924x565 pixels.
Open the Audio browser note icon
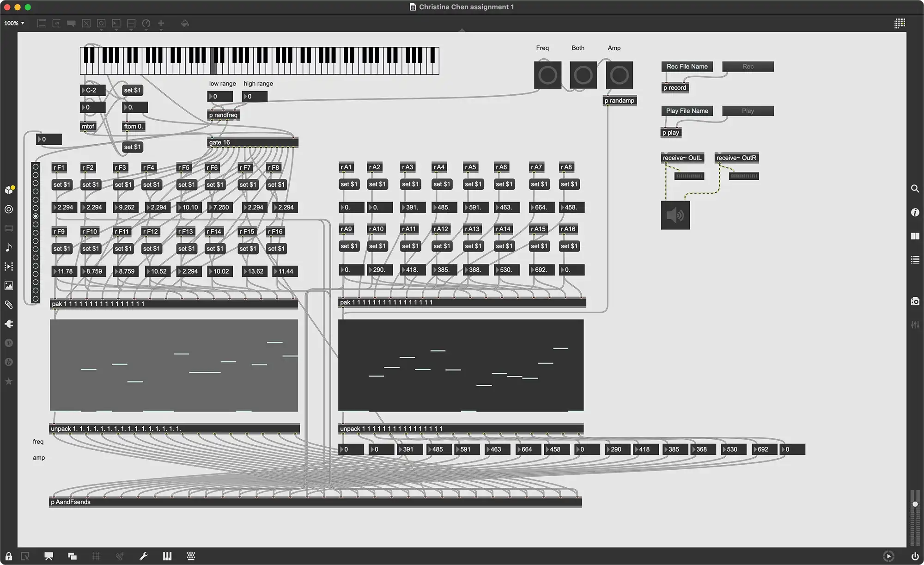coord(9,247)
